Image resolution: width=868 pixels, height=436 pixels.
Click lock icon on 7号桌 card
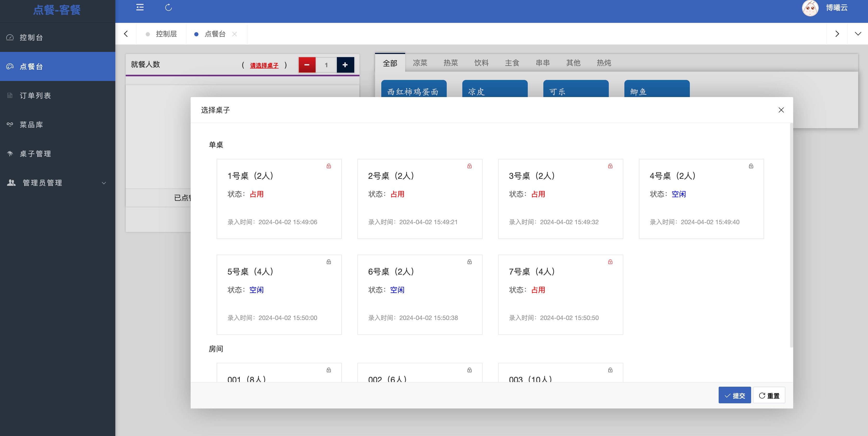coord(610,262)
